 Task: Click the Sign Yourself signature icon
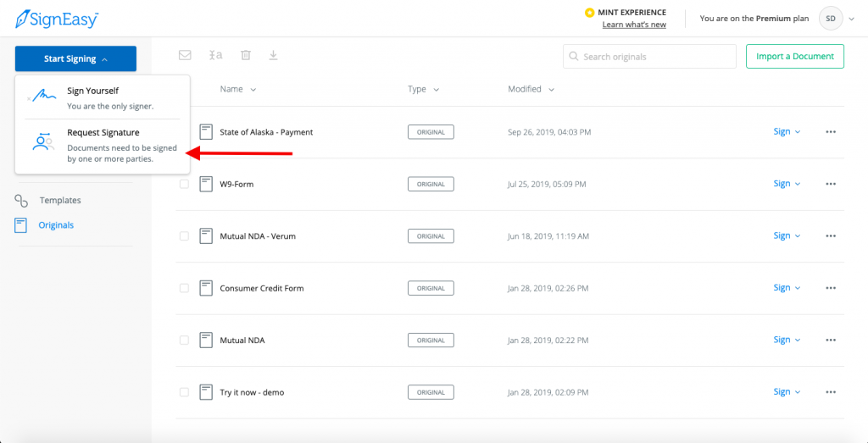tap(42, 97)
